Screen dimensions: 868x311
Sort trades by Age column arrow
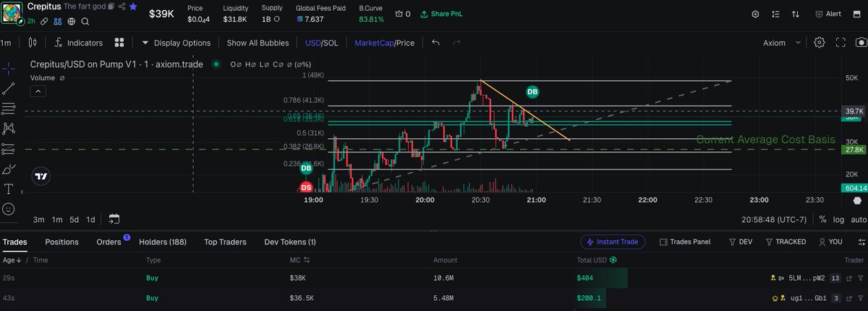(17, 260)
